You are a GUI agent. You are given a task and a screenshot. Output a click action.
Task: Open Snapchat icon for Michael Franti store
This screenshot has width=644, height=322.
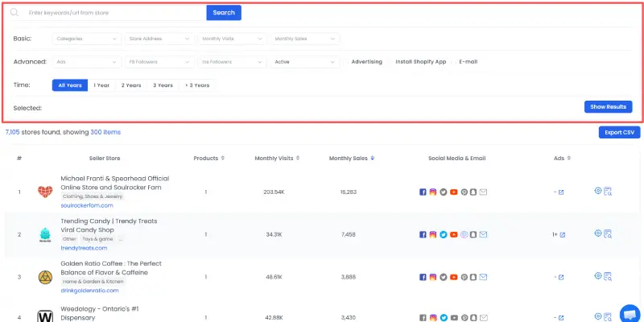tap(473, 192)
